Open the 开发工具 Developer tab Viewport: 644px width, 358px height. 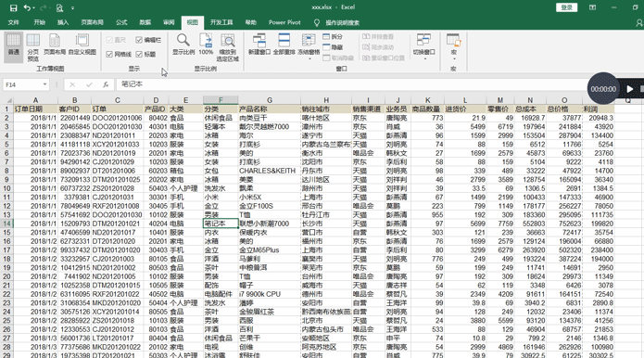221,22
